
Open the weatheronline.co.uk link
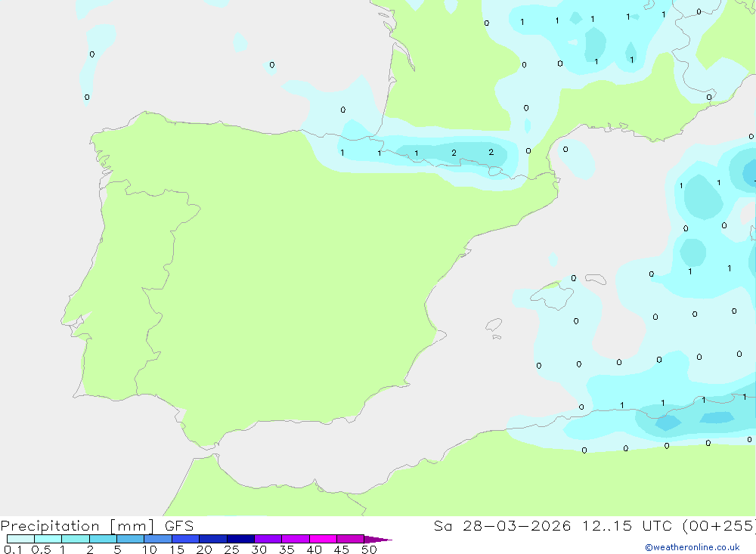pos(692,547)
